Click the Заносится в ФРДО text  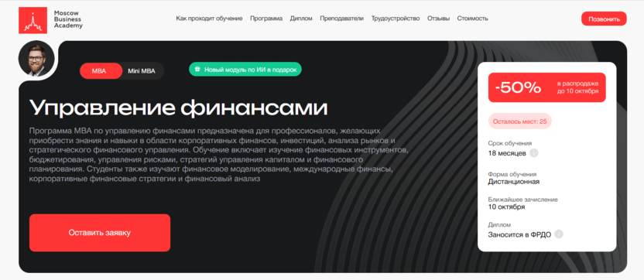coord(519,235)
